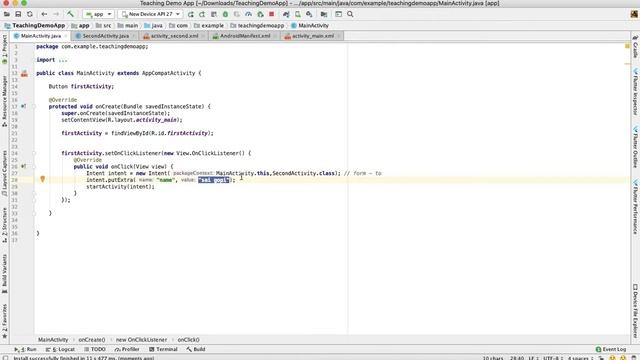Switch to activity_second.xml tab

(x=174, y=36)
